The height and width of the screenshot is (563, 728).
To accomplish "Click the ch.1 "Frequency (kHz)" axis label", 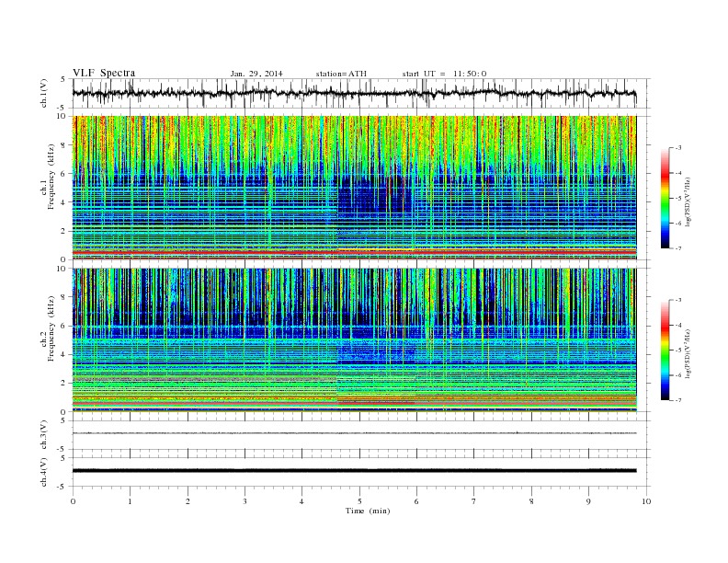I will [51, 177].
